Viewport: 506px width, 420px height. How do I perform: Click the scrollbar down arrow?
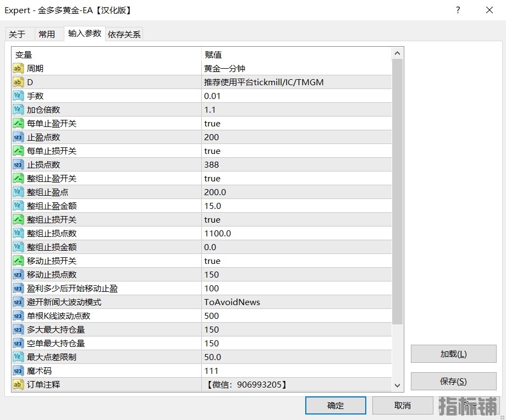397,385
